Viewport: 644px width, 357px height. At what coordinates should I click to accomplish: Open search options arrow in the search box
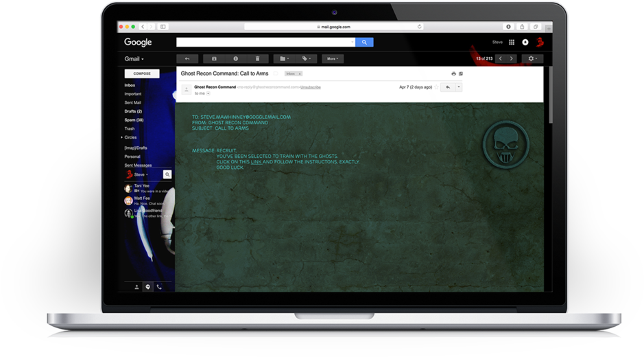pos(353,42)
